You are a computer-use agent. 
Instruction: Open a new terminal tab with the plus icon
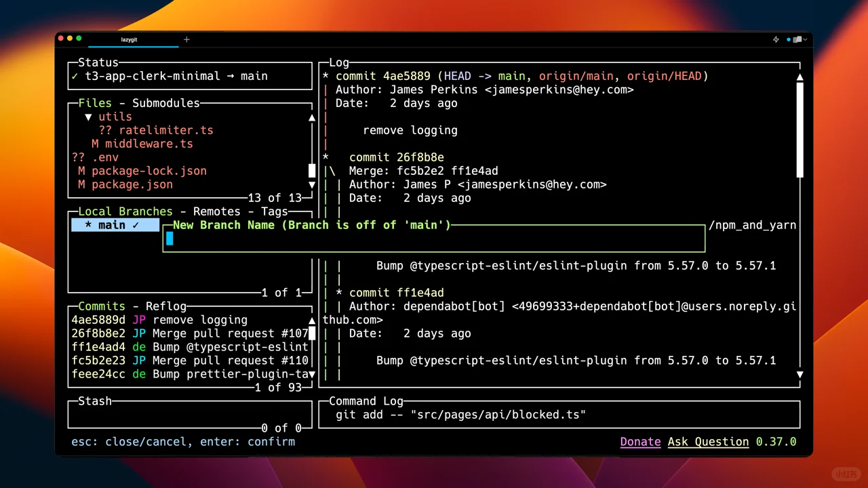tap(186, 39)
